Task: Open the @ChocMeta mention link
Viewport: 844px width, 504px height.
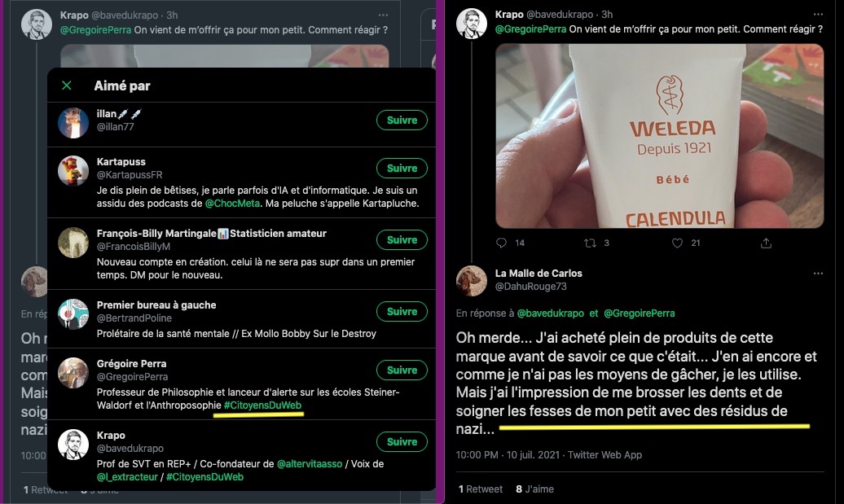Action: click(232, 204)
